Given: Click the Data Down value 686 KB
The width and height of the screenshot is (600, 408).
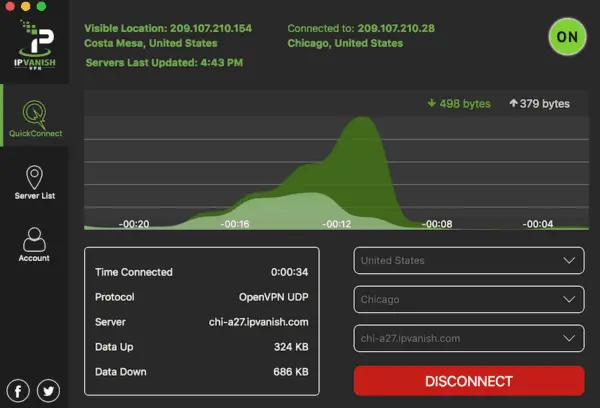Looking at the screenshot, I should click(x=290, y=372).
